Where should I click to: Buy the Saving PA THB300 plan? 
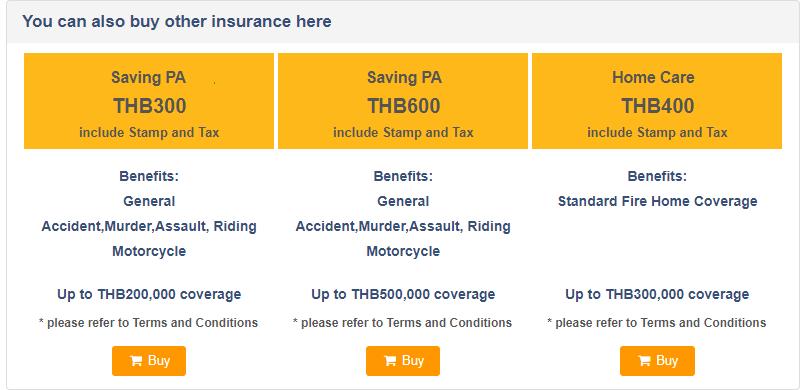149,361
